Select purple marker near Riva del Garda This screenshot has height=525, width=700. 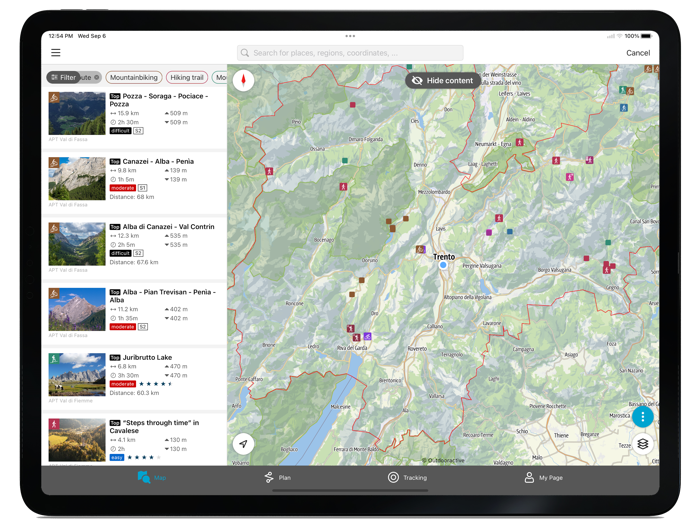pos(367,336)
